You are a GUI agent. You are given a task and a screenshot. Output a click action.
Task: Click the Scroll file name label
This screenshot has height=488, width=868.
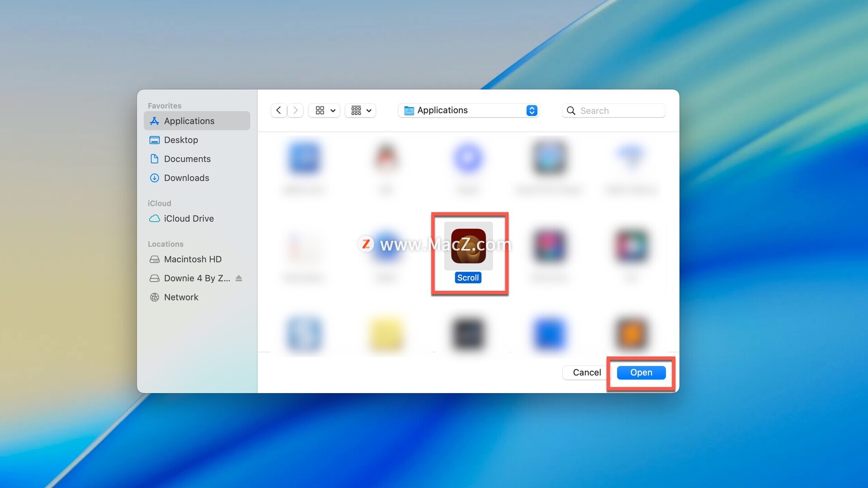(x=468, y=277)
